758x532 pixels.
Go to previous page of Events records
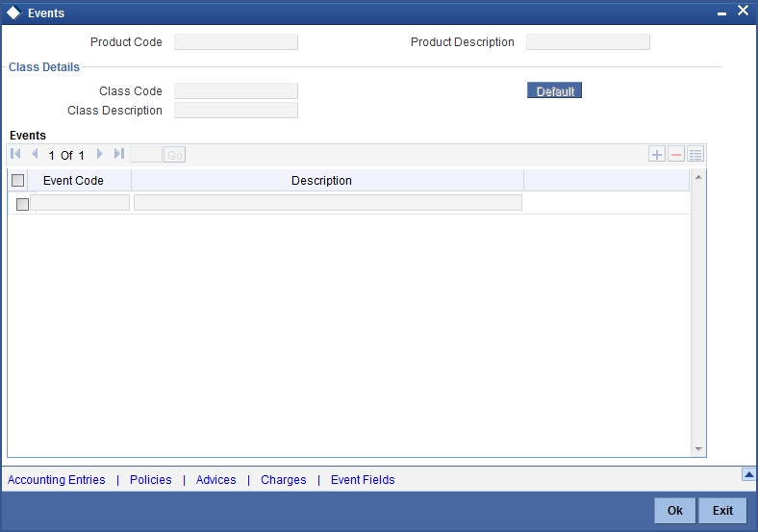coord(35,154)
